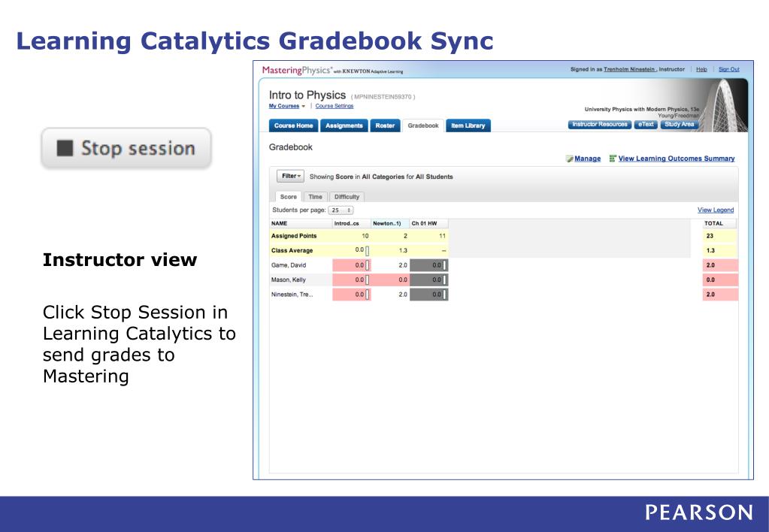Click Class Average 1.3 under Newton..1)

coord(403,250)
